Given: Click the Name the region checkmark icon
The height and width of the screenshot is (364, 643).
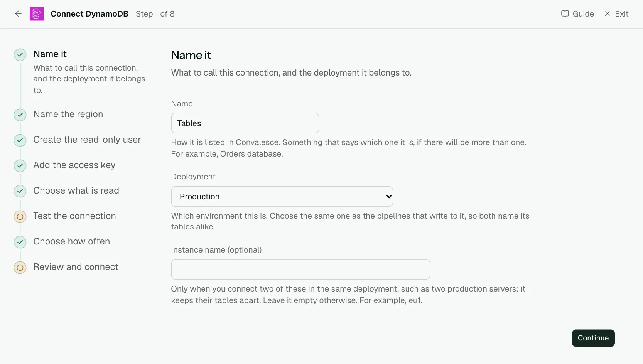Looking at the screenshot, I should (x=20, y=115).
